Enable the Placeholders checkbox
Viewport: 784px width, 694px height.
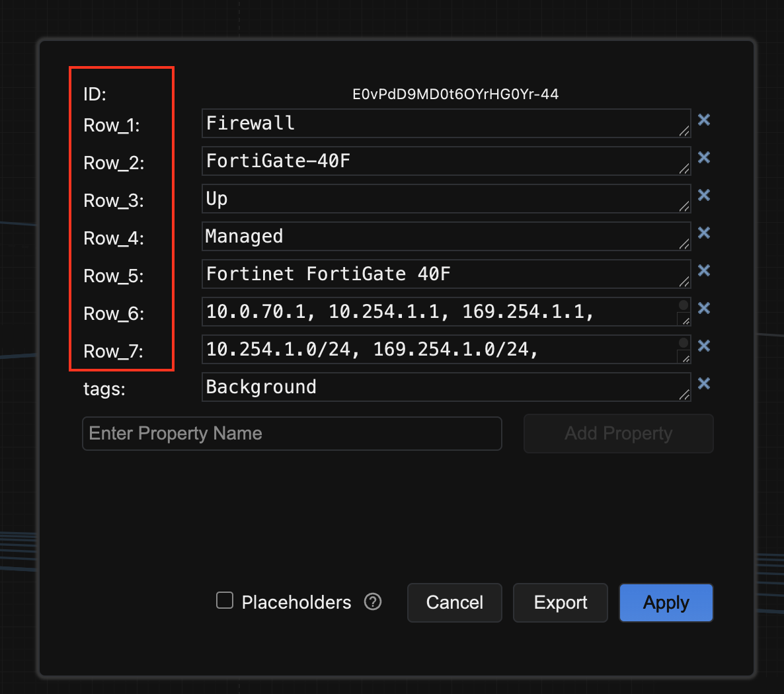[x=225, y=601]
